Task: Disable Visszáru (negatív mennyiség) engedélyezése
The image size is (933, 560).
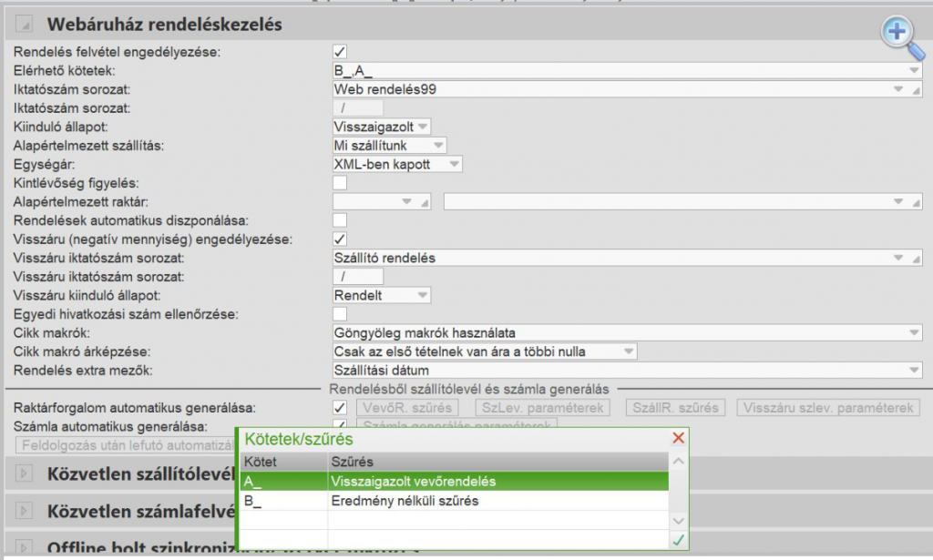Action: tap(340, 239)
